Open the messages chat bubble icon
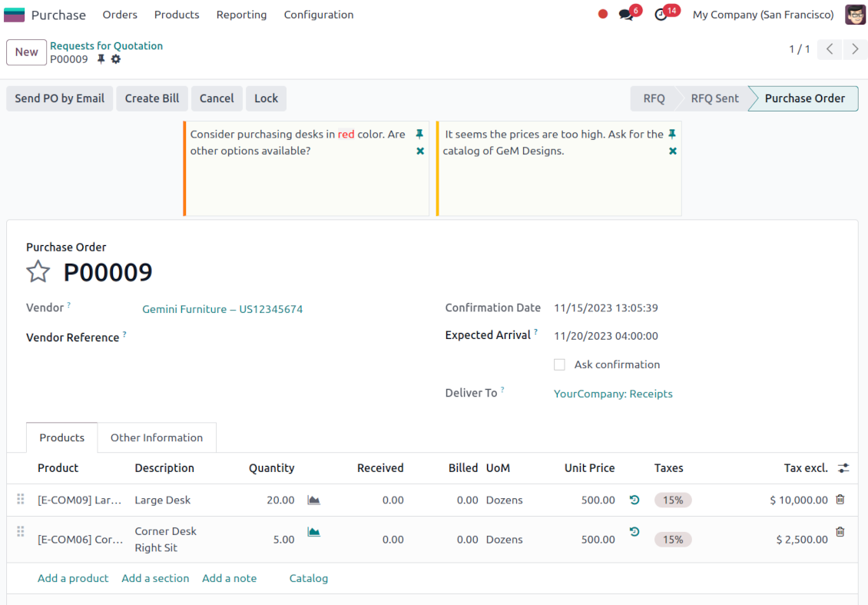Screen dimensions: 868x605 tap(626, 15)
